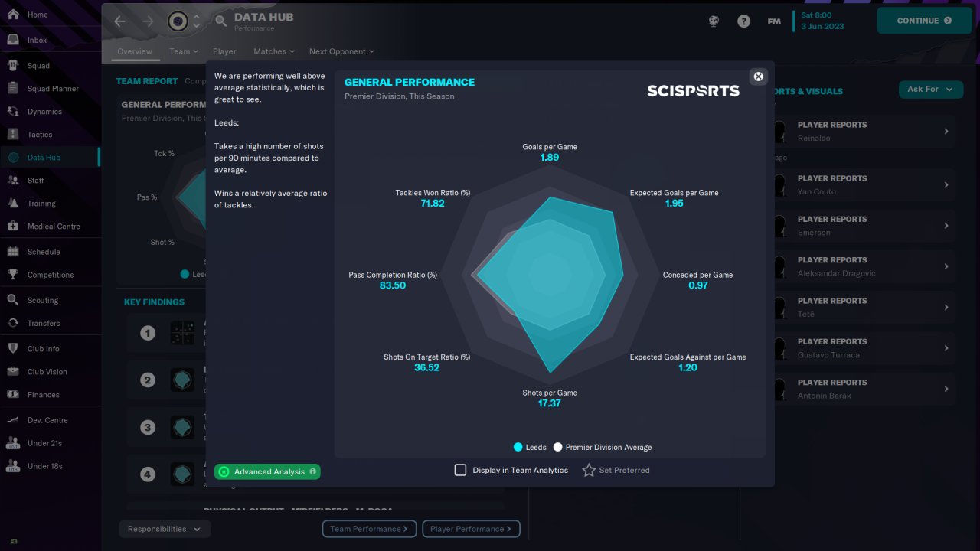Open Tactics from the sidebar
Viewport: 980px width, 551px height.
coord(51,135)
